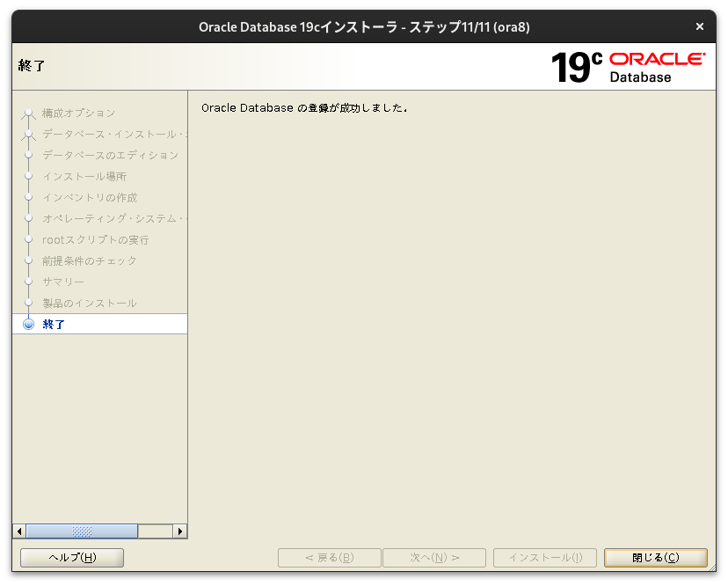Select the インベントリの作成 step icon
Screen dimensions: 728x586
click(29, 197)
